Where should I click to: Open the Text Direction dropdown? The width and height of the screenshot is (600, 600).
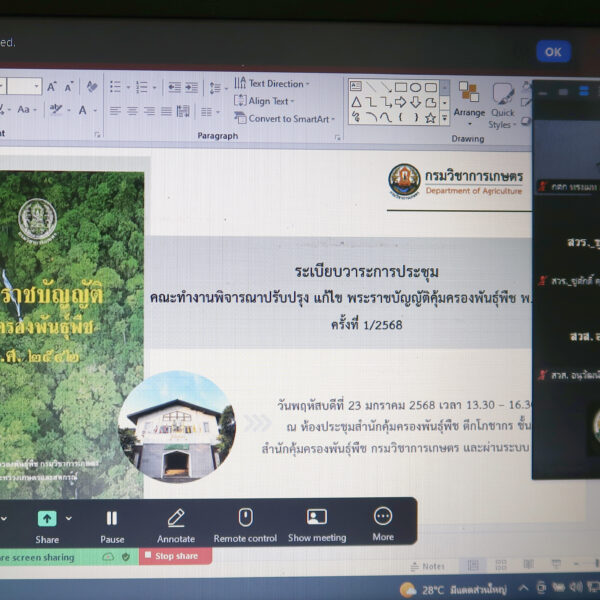[x=273, y=84]
